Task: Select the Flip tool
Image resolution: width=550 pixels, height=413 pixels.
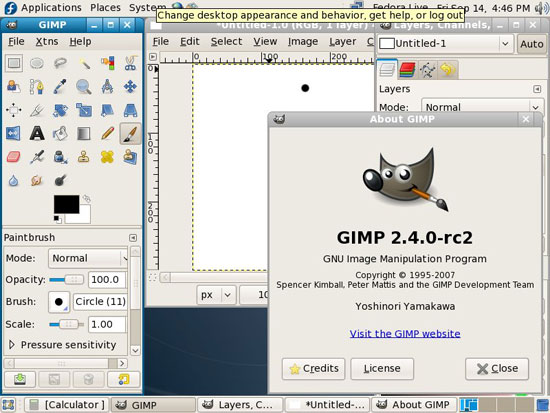Action: tap(14, 134)
